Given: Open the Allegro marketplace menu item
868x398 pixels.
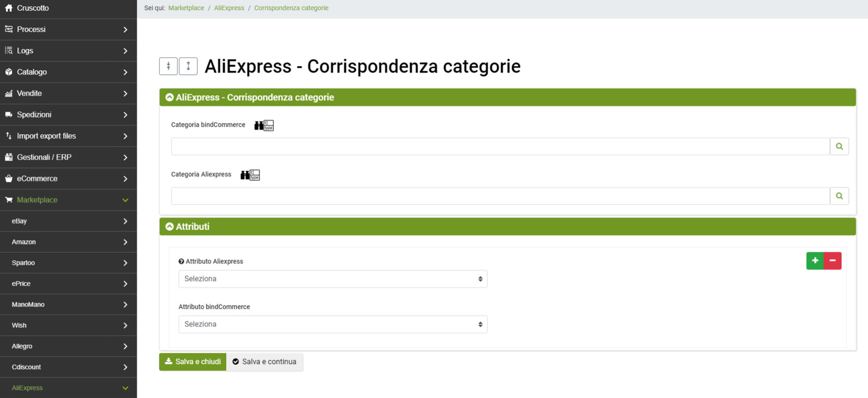Looking at the screenshot, I should 68,346.
